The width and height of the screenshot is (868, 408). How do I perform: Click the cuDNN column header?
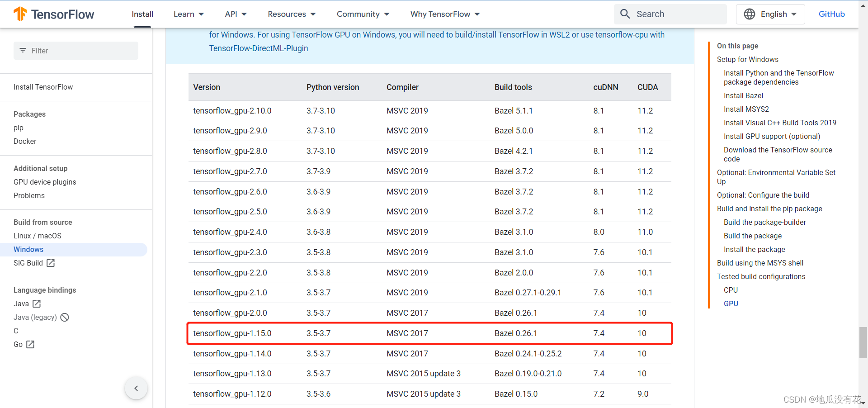click(606, 87)
